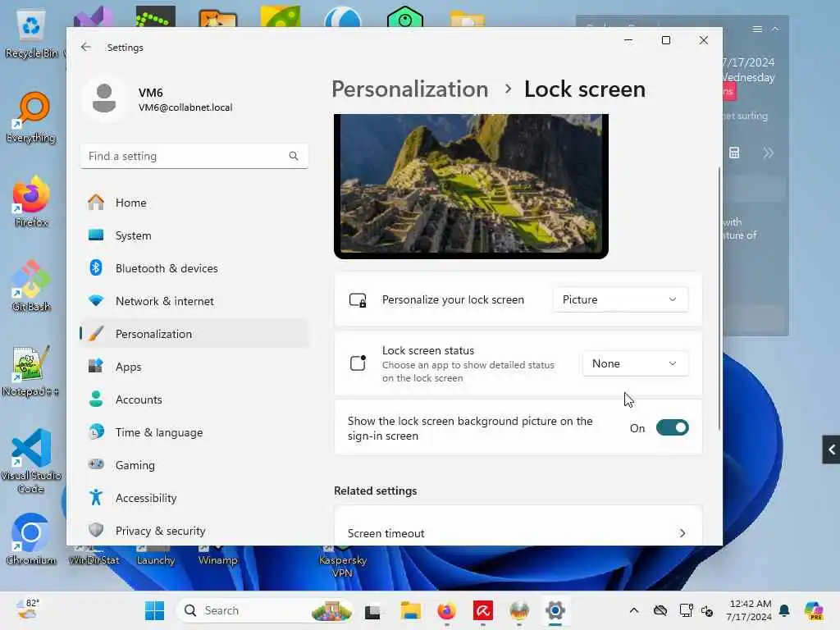Viewport: 840px width, 630px height.
Task: Open Copilot preview icon on taskbar
Action: point(814,610)
